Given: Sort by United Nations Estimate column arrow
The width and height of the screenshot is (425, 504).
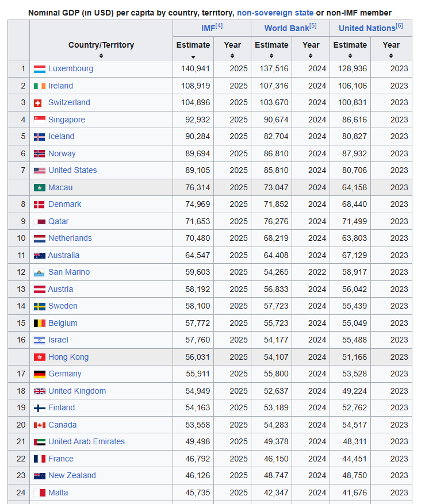Looking at the screenshot, I should coord(350,56).
